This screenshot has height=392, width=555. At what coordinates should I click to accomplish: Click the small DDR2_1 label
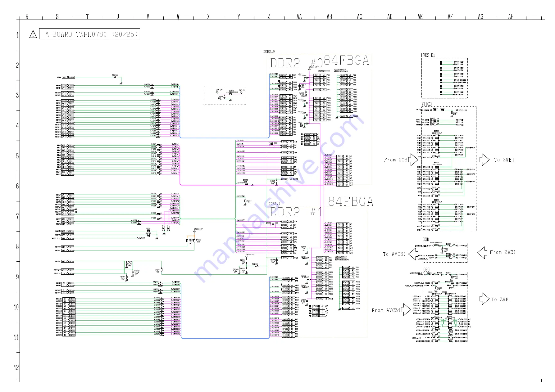point(274,204)
